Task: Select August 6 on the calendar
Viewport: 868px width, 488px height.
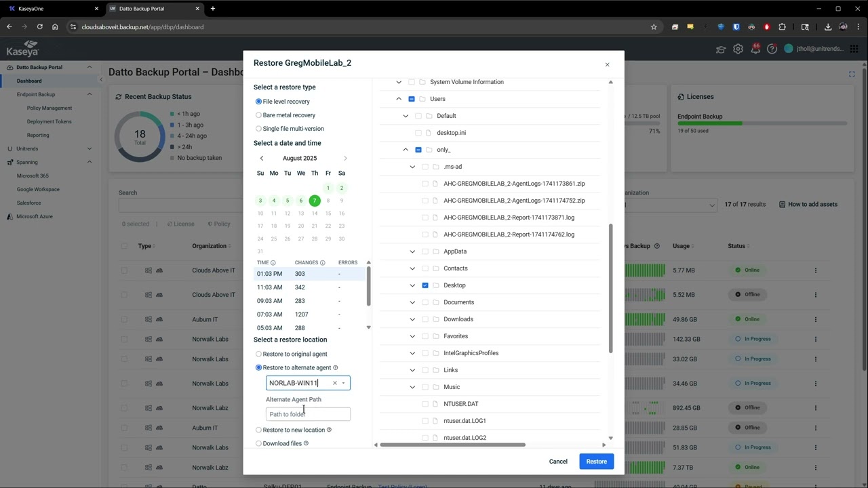Action: tap(301, 201)
